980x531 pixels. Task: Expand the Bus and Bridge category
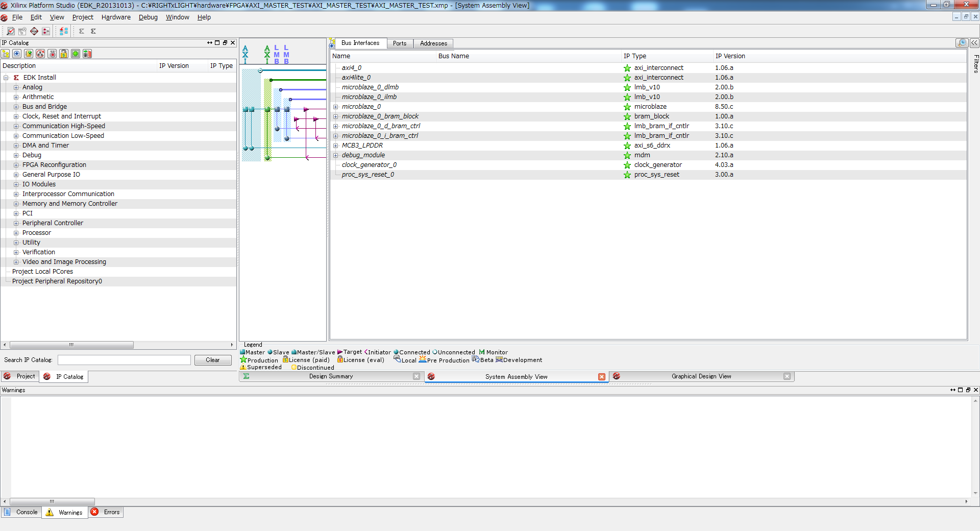[16, 107]
